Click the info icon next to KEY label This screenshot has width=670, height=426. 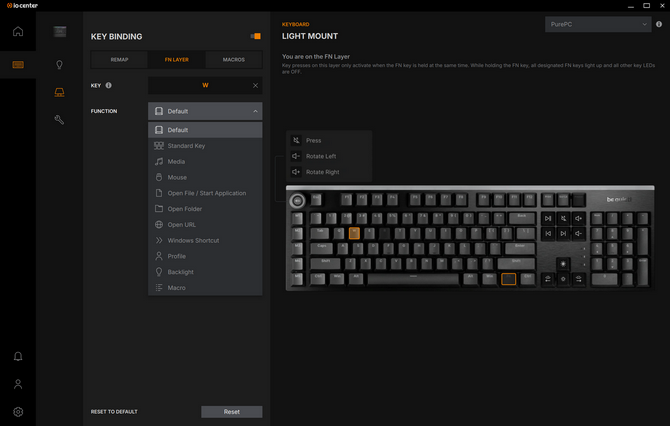(109, 85)
